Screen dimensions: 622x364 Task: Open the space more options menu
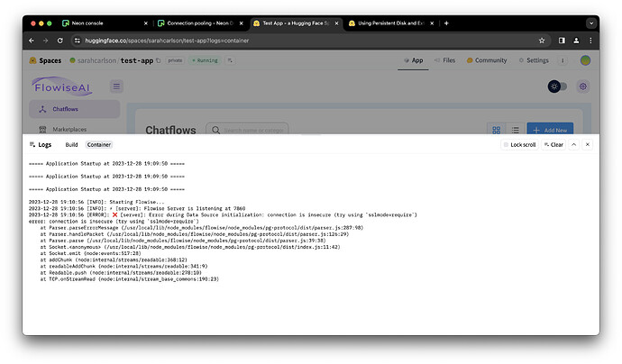click(x=563, y=60)
